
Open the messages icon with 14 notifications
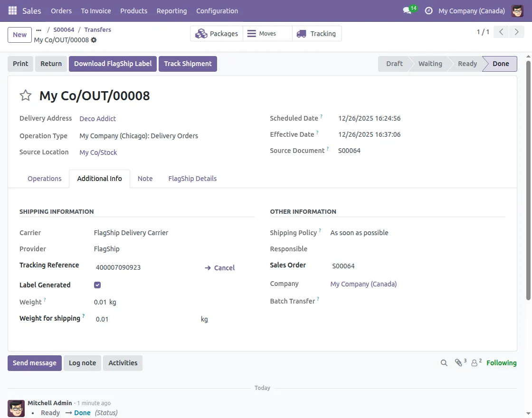tap(406, 9)
